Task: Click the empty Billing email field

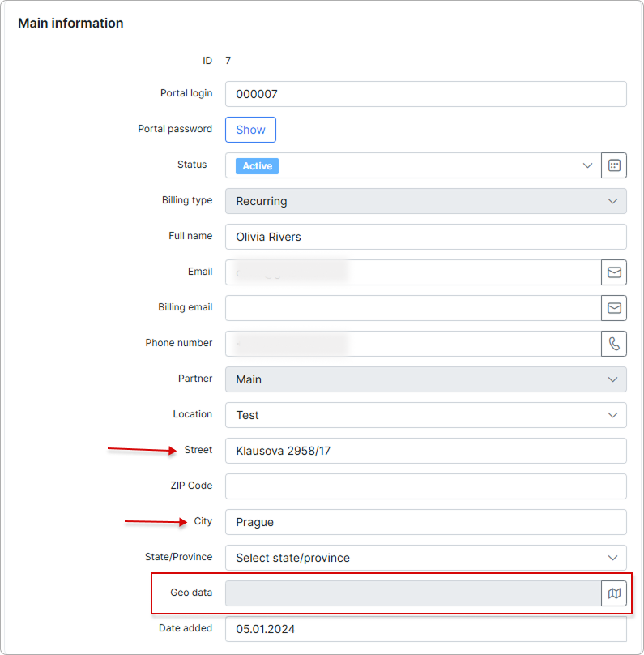Action: click(413, 308)
